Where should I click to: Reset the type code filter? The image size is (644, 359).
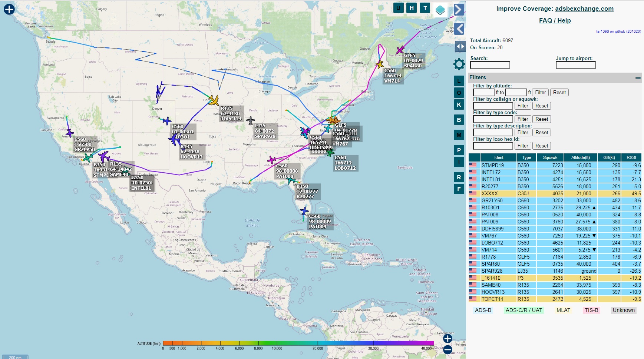[542, 119]
